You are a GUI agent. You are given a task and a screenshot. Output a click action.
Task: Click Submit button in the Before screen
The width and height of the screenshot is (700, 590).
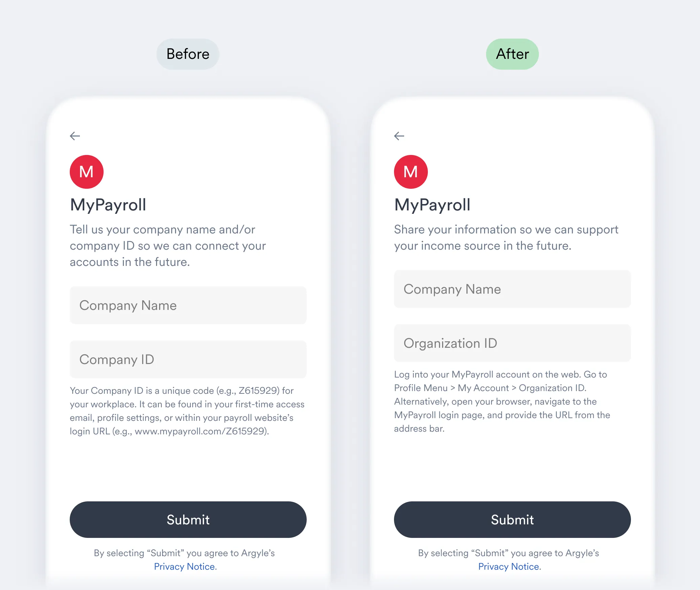pos(188,520)
